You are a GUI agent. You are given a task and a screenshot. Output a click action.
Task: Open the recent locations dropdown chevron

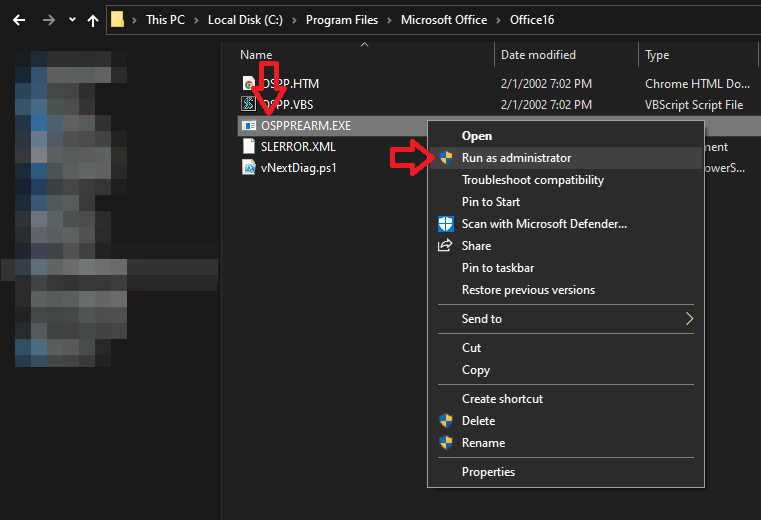point(72,20)
